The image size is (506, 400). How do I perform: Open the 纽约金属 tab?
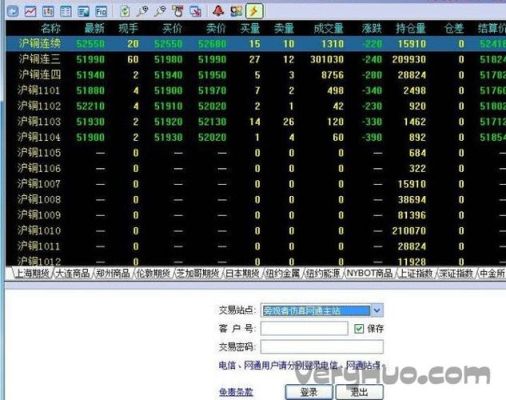click(283, 274)
